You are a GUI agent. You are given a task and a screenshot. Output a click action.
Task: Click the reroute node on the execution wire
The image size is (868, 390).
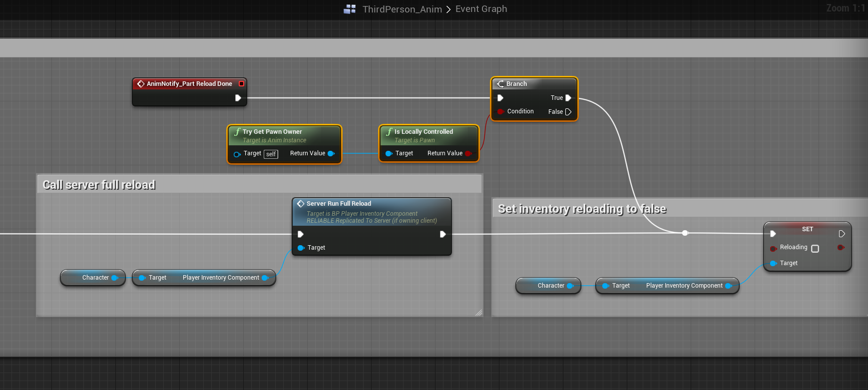pos(685,233)
